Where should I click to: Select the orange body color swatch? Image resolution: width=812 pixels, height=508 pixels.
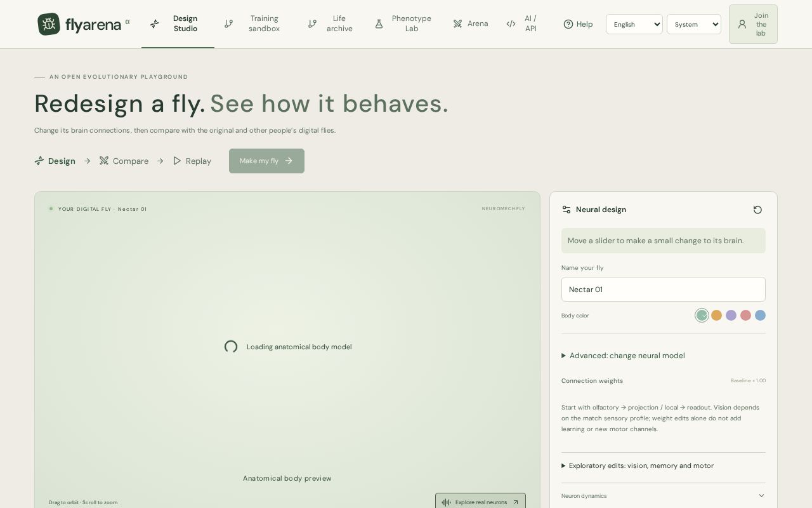716,315
